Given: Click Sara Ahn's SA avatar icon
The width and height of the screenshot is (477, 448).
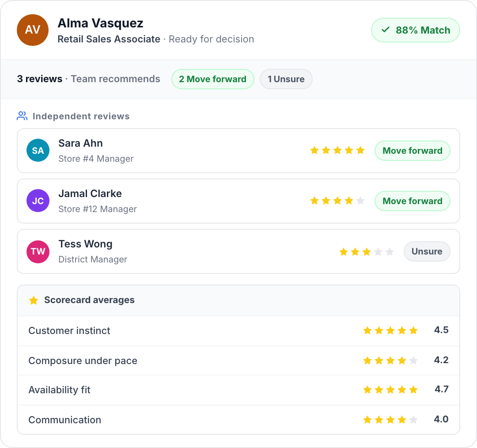Looking at the screenshot, I should 38,150.
